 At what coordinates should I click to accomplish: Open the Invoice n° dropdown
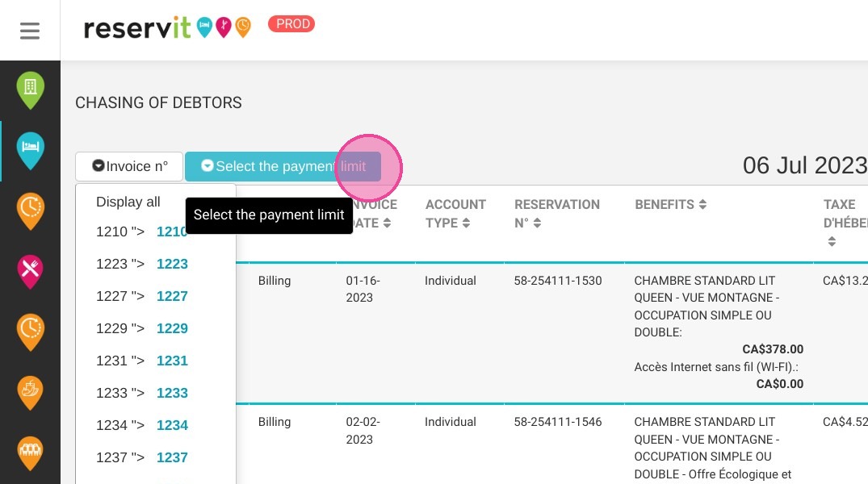pos(129,166)
